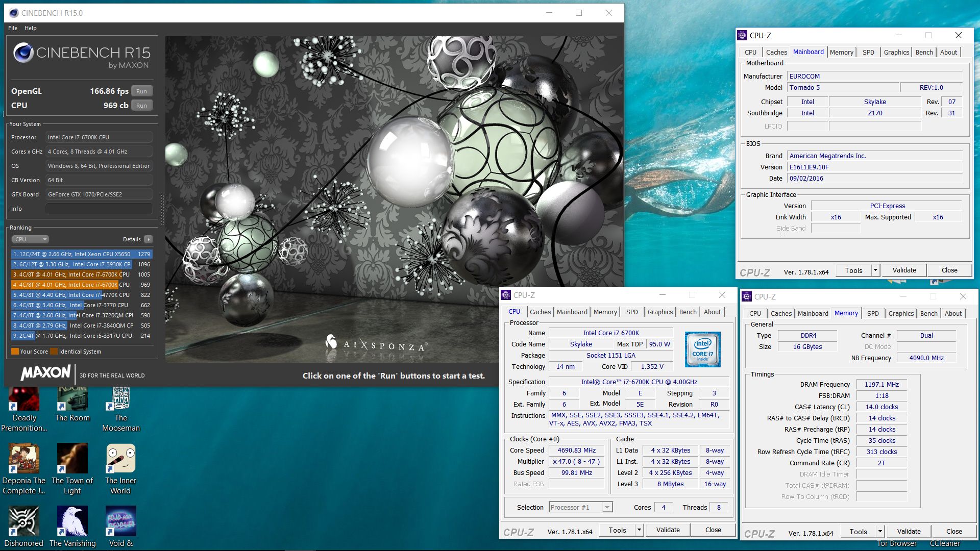
Task: Open Graphics tab in CPU-Z CPU window
Action: (660, 312)
